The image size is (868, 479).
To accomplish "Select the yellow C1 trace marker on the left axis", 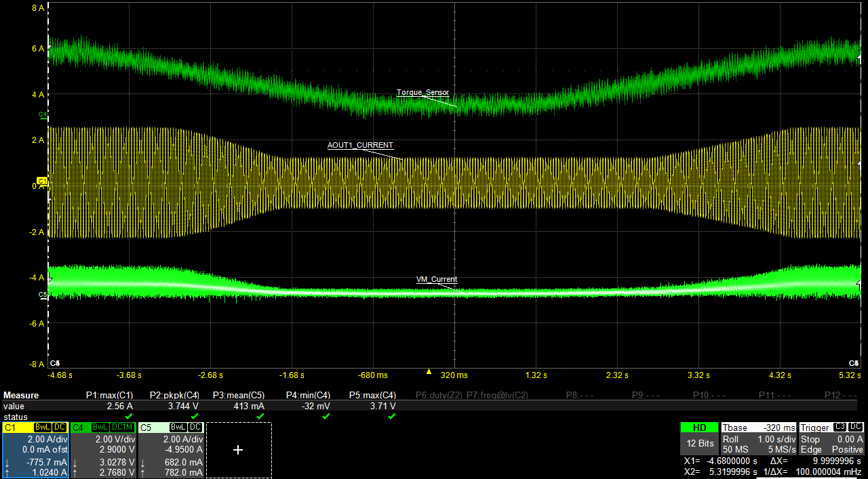I will 42,181.
